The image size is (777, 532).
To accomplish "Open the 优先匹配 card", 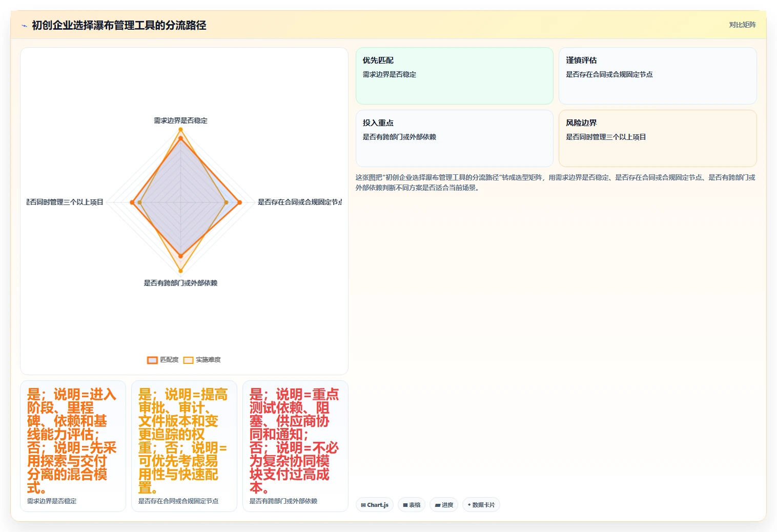I will 455,76.
